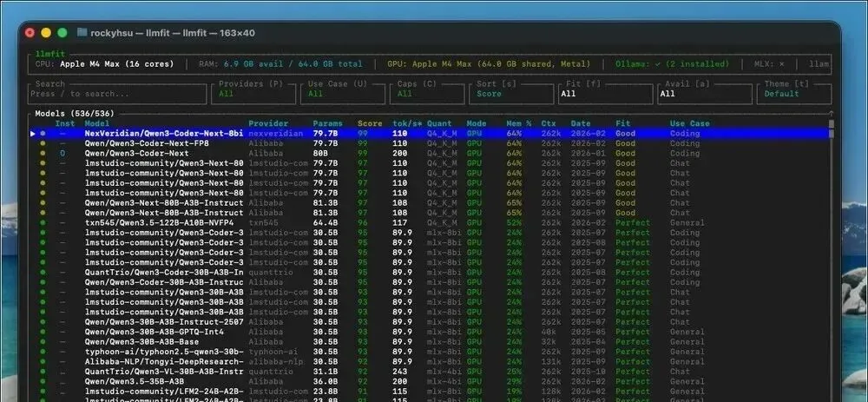
Task: Click the status dot on Qwen/Qwen3.5-35B-A3B row
Action: (x=43, y=381)
